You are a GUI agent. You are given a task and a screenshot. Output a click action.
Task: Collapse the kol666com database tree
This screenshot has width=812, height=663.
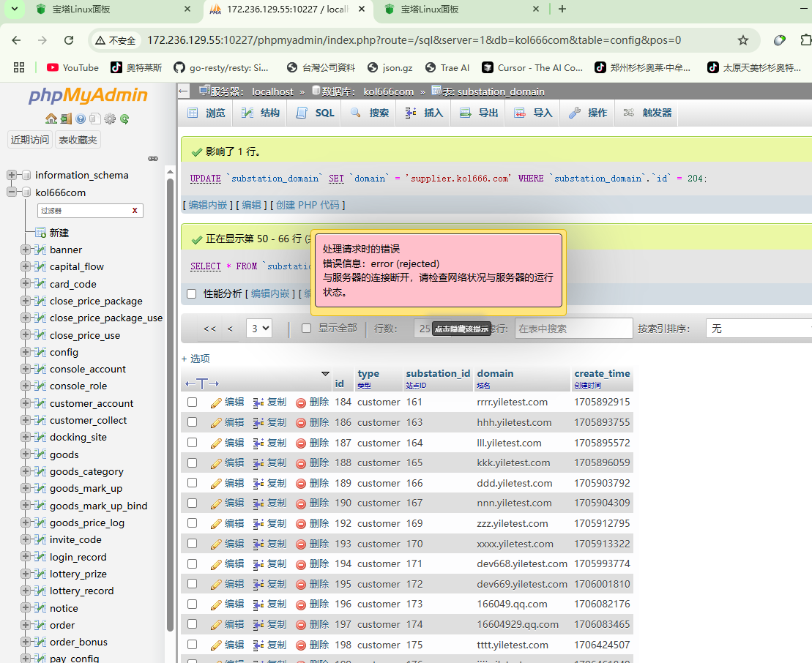tap(12, 192)
